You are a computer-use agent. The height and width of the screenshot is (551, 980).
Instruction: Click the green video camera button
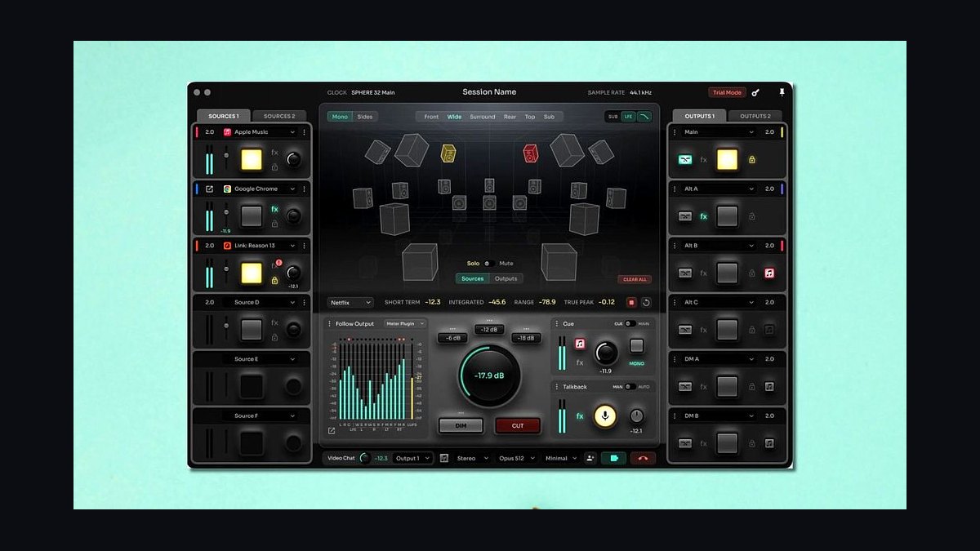click(613, 458)
